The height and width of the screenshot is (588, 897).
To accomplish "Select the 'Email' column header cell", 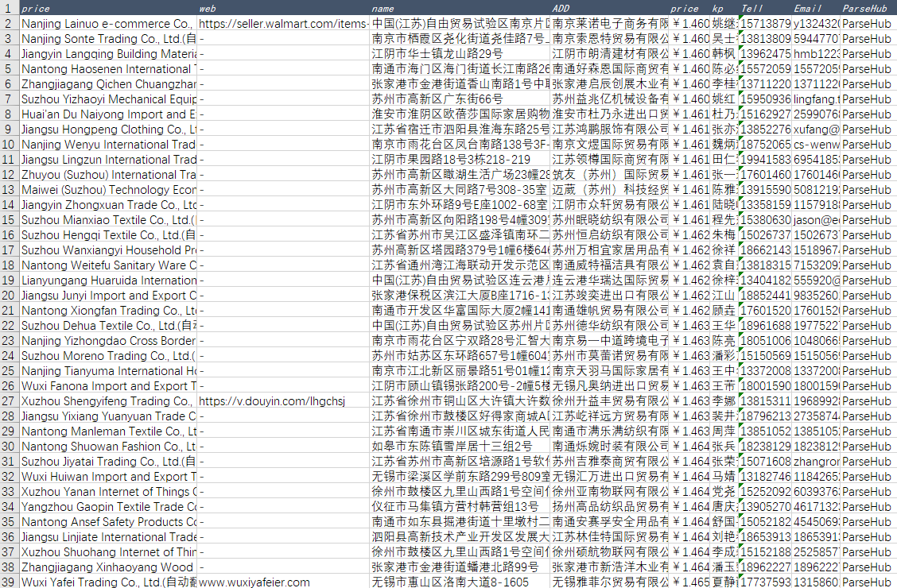I will [816, 8].
